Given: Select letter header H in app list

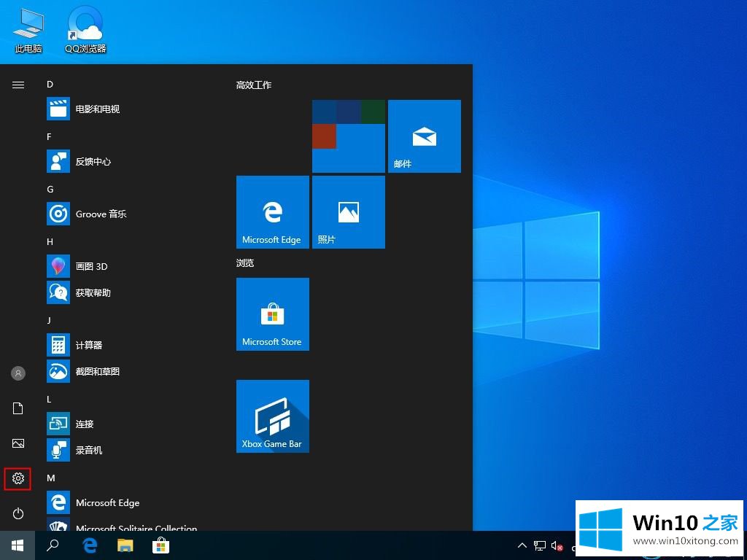Looking at the screenshot, I should (x=50, y=242).
